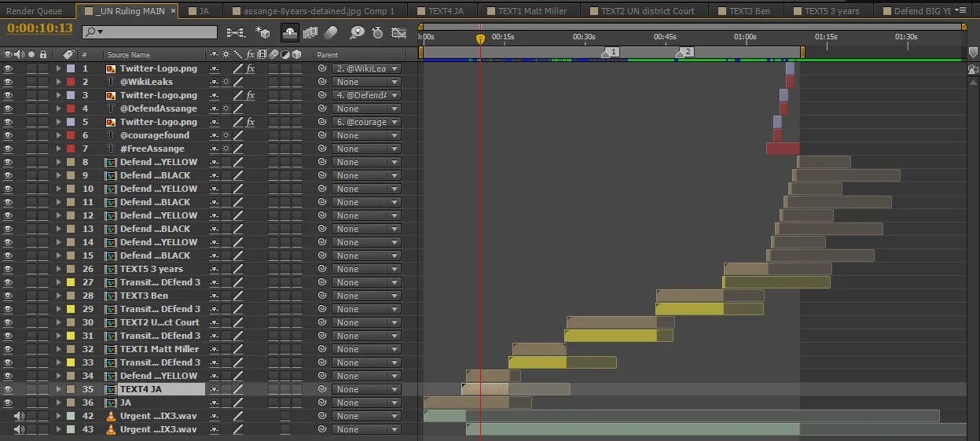Click parent pick whip for TEXT5 3 years

point(322,269)
